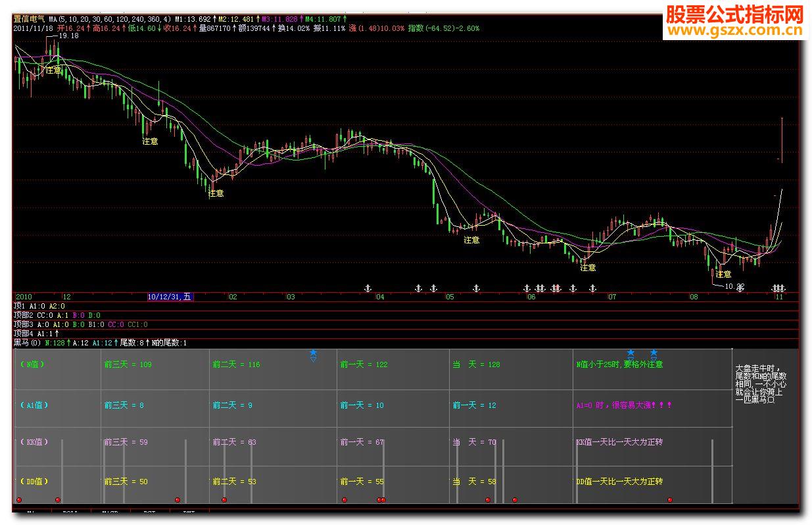
Task: Click the red dot under 当天 = 58
Action: tap(487, 500)
